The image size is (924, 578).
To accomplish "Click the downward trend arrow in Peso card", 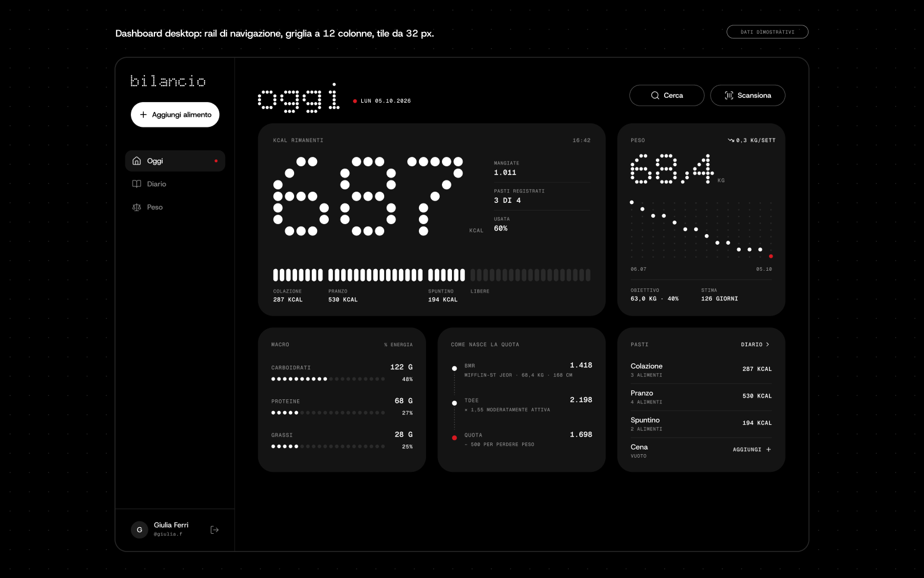I will 731,140.
